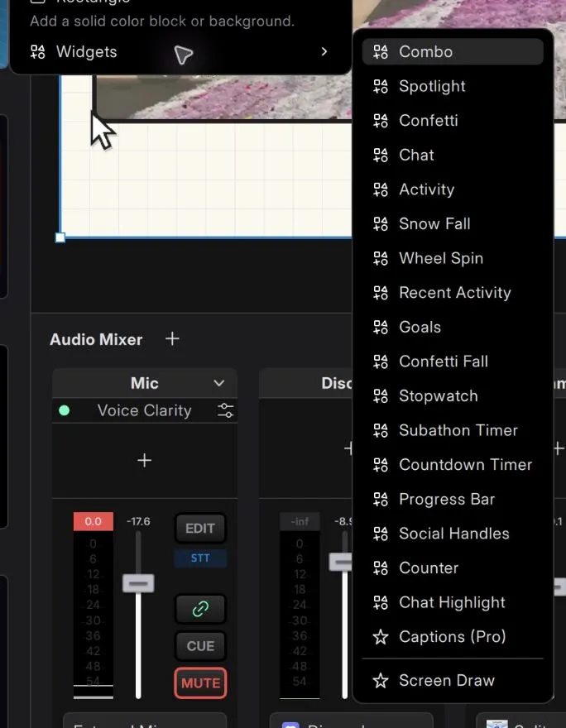This screenshot has width=566, height=728.
Task: Select Chat Highlight widget
Action: pyautogui.click(x=453, y=602)
